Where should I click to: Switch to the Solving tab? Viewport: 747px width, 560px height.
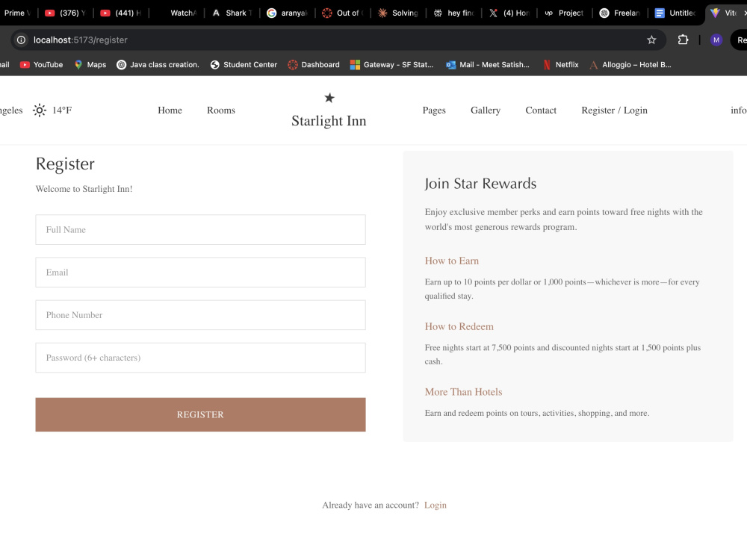click(398, 13)
